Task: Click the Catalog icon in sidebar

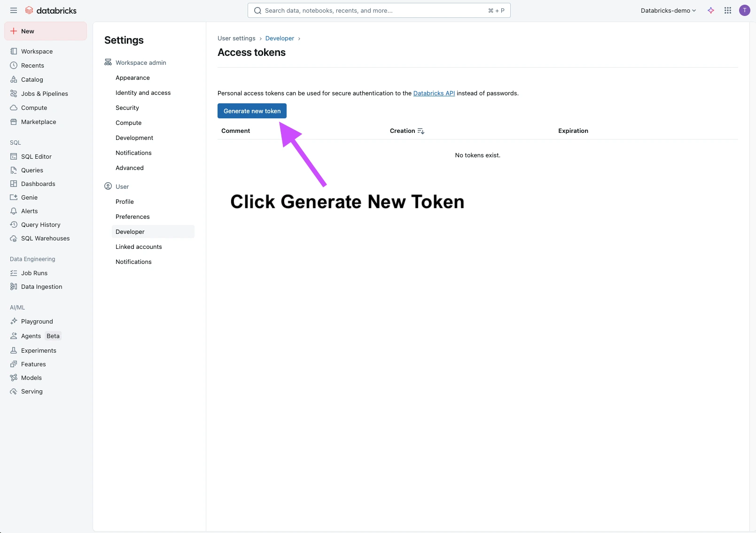Action: (14, 79)
